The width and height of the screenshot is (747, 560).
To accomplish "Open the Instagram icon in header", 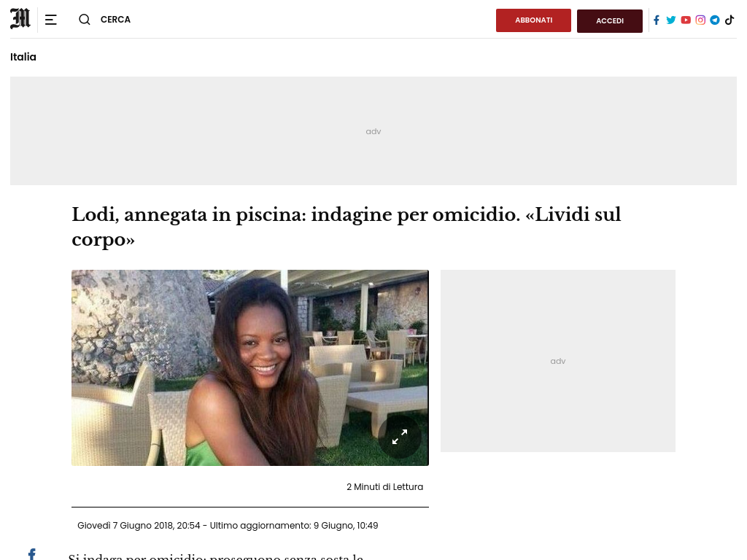I will [x=700, y=20].
